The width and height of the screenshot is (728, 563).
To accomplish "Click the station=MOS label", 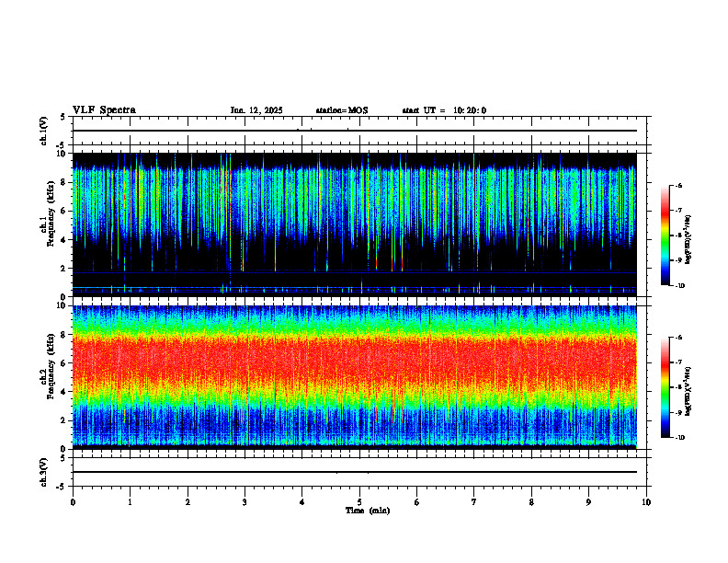I will coord(342,110).
